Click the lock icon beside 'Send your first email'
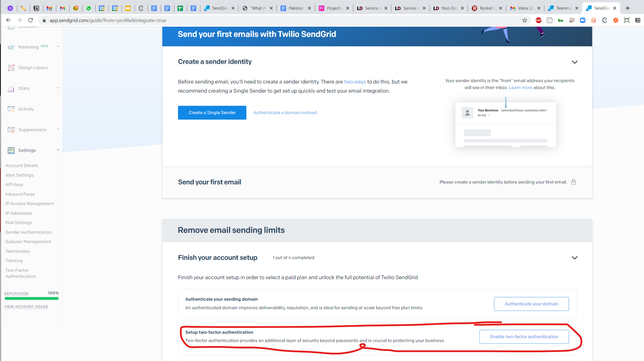This screenshot has height=361, width=644. point(573,182)
